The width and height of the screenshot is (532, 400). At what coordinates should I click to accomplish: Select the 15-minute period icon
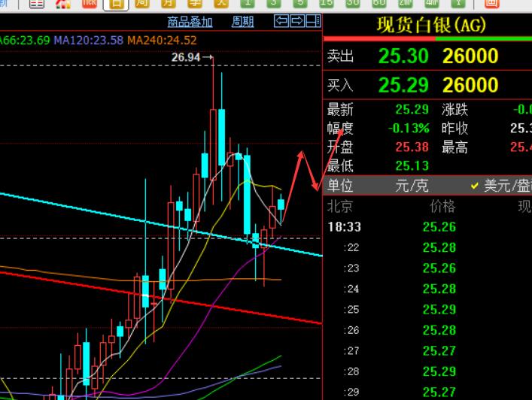coord(326,4)
